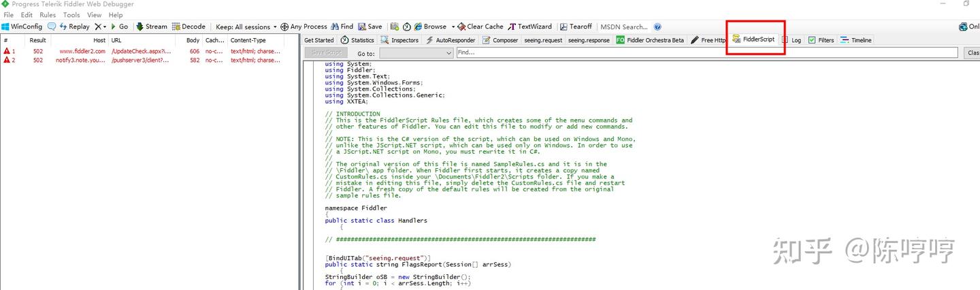Toggle the Decode option
Screen dimensions: 980x290
pyautogui.click(x=188, y=27)
